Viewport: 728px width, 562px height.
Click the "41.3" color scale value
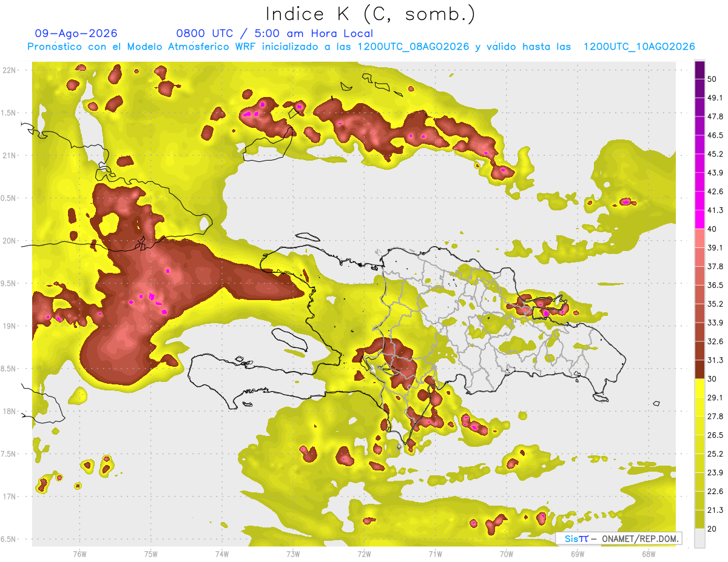click(715, 210)
